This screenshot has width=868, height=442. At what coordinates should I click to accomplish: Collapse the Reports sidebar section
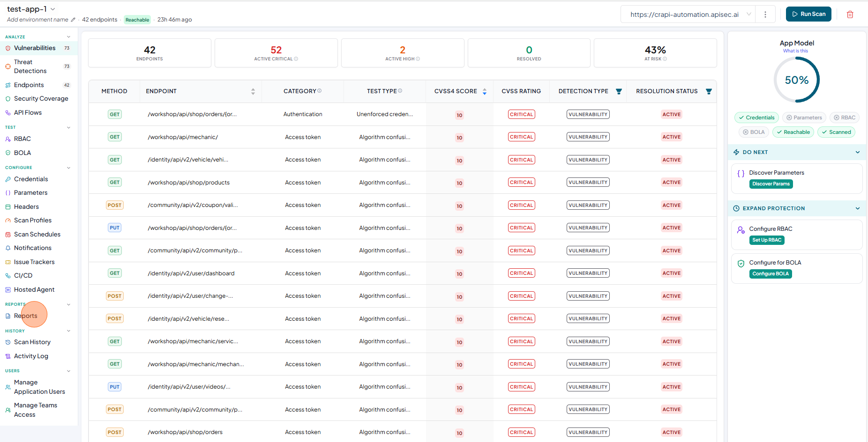tap(68, 304)
